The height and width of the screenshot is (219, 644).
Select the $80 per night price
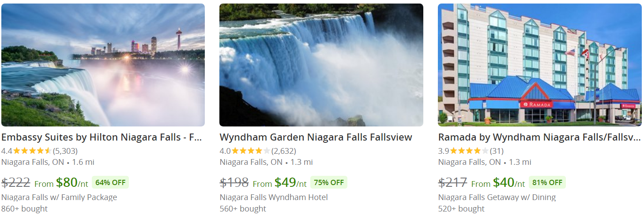(72, 182)
